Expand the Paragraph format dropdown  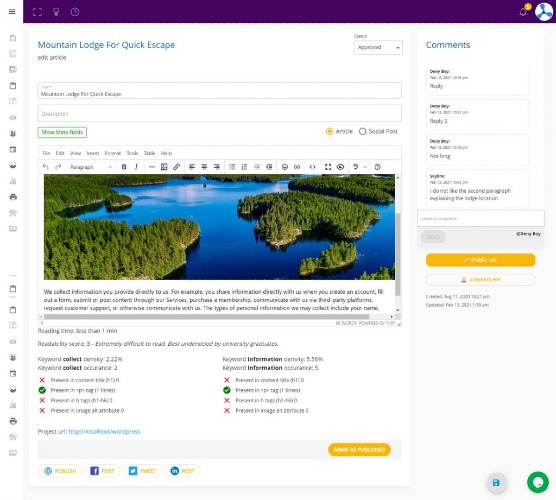click(91, 167)
